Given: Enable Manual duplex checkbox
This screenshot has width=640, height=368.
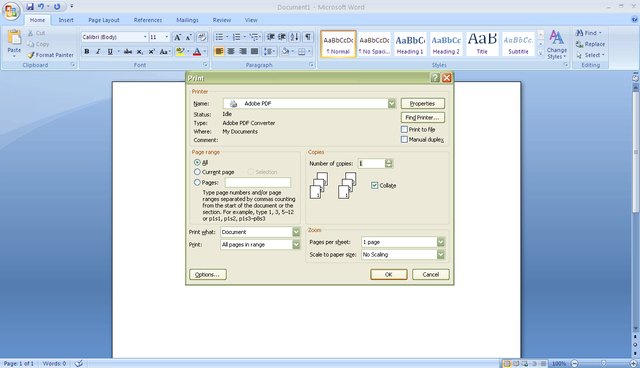Looking at the screenshot, I should (x=404, y=140).
